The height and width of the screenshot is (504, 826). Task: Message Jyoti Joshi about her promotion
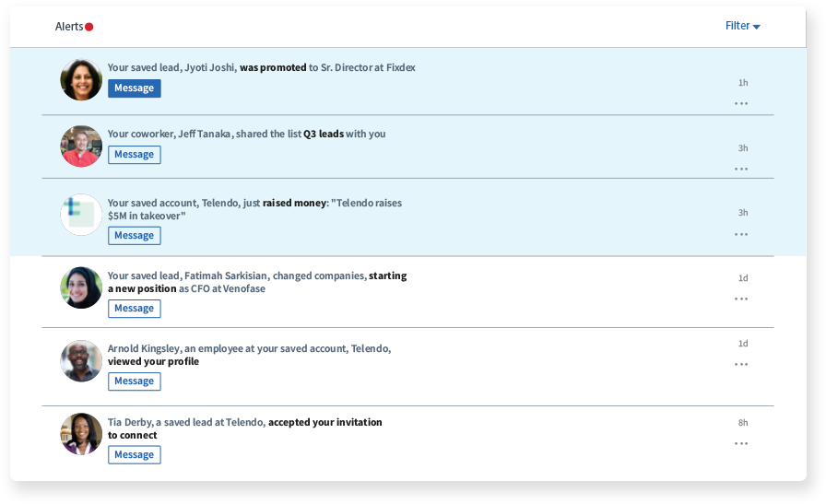point(135,88)
